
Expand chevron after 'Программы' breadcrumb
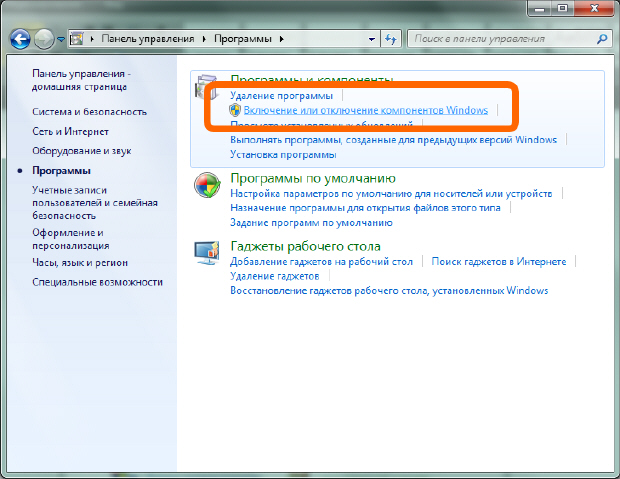coord(282,39)
